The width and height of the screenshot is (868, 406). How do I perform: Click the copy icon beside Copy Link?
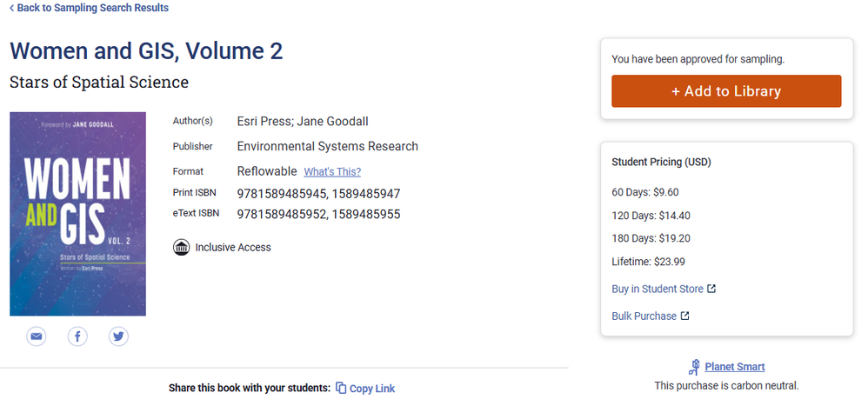tap(341, 389)
